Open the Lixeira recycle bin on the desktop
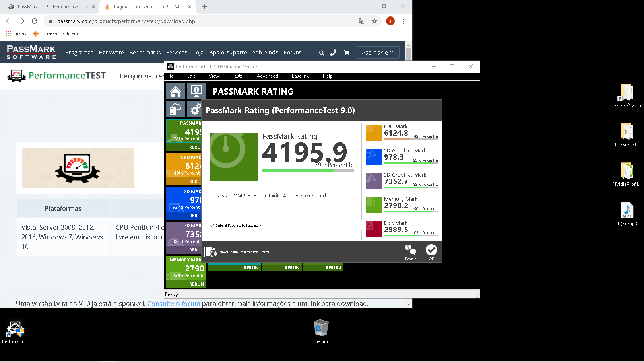The width and height of the screenshot is (644, 362). 321,332
